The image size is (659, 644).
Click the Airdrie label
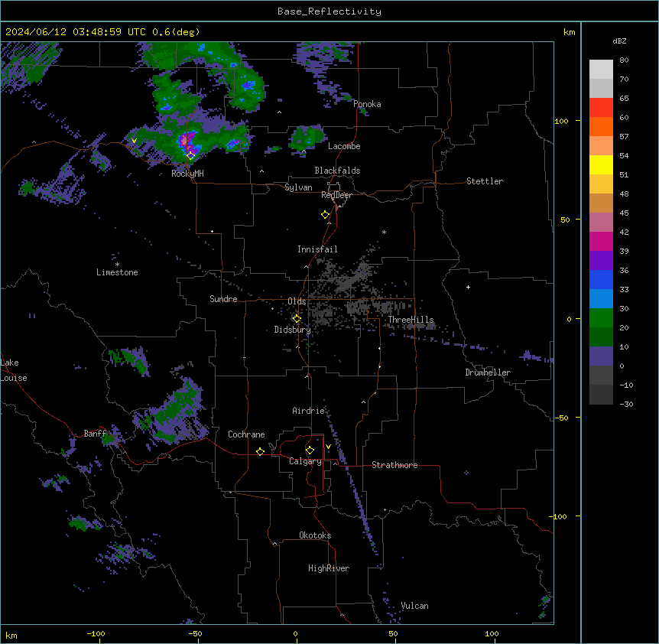click(x=309, y=411)
